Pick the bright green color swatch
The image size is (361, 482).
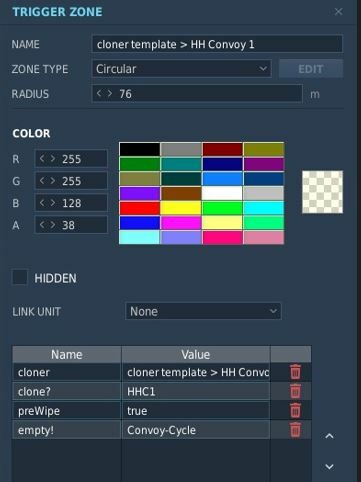click(x=222, y=208)
